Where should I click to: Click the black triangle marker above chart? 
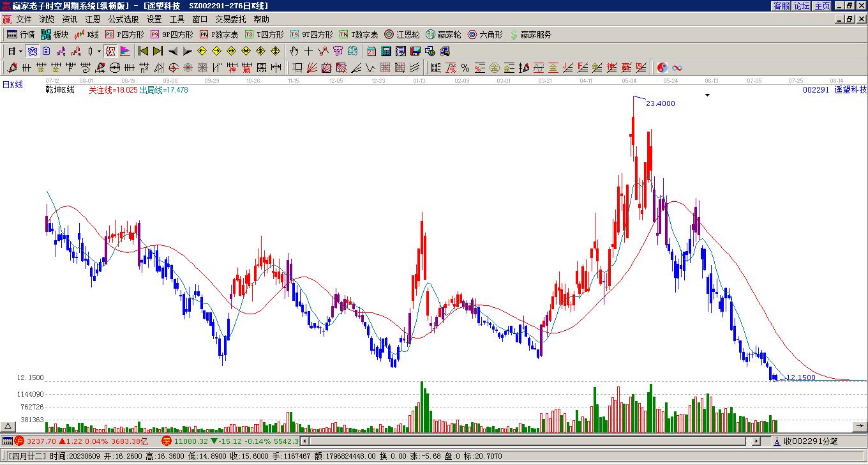pos(707,96)
